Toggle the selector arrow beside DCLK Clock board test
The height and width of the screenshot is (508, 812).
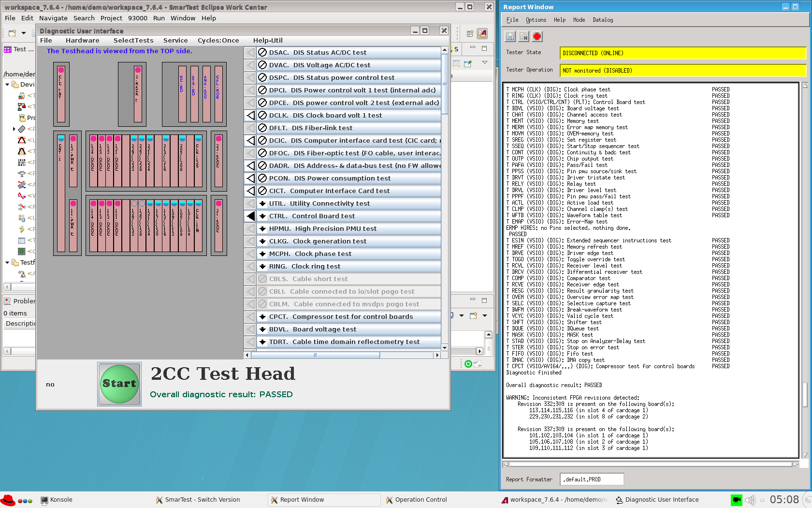(249, 115)
